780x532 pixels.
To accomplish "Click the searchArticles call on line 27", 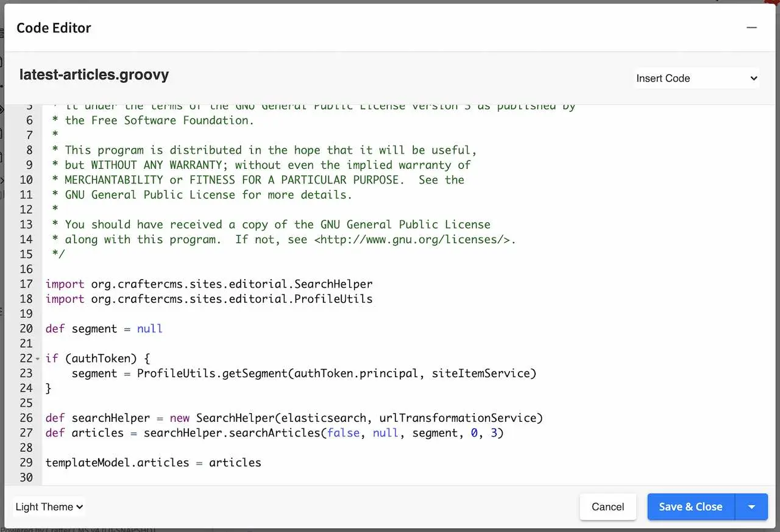I will [275, 433].
